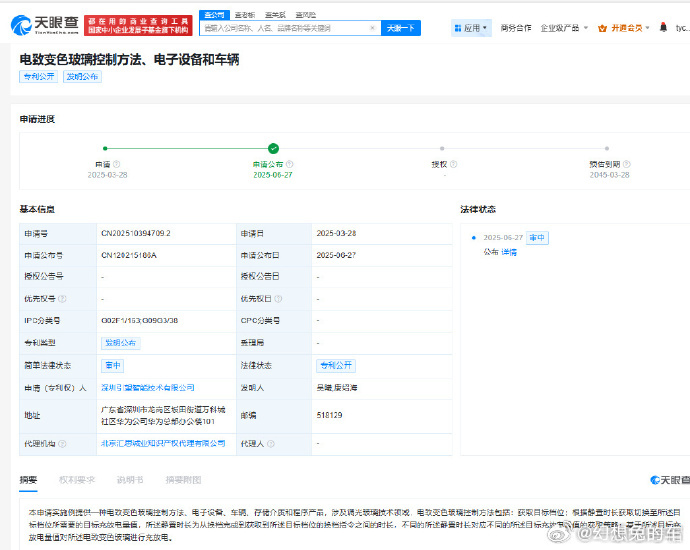Select the 查关系 search tab
This screenshot has height=550, width=690.
tap(275, 15)
